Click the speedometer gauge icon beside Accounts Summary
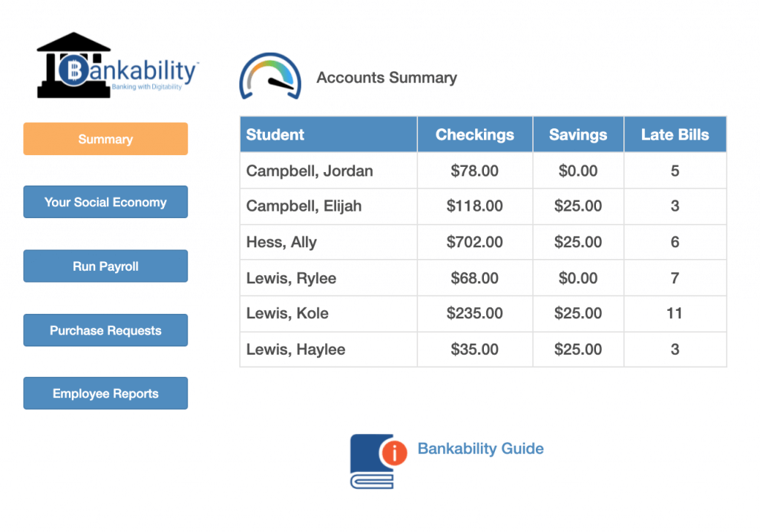Viewport: 760px width, 532px height. coord(270,76)
